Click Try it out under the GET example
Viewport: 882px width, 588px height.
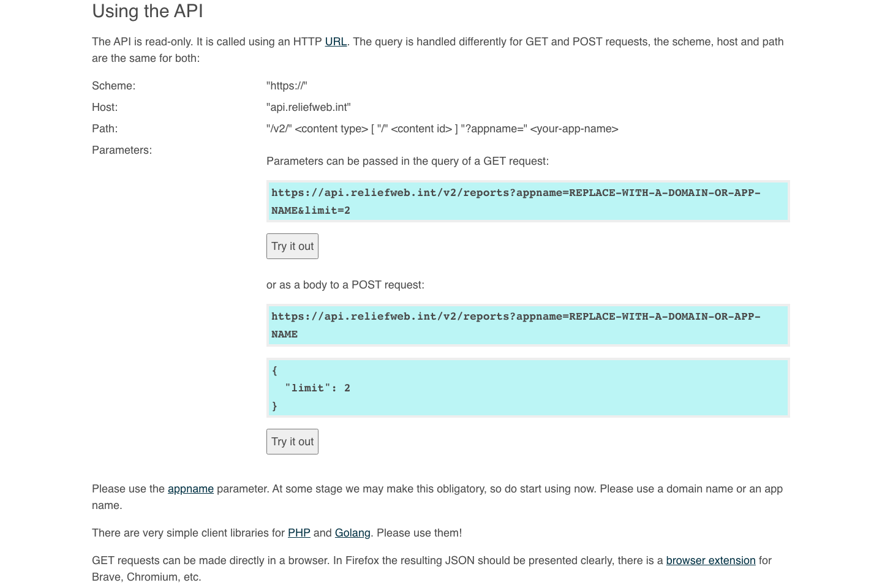pyautogui.click(x=292, y=246)
